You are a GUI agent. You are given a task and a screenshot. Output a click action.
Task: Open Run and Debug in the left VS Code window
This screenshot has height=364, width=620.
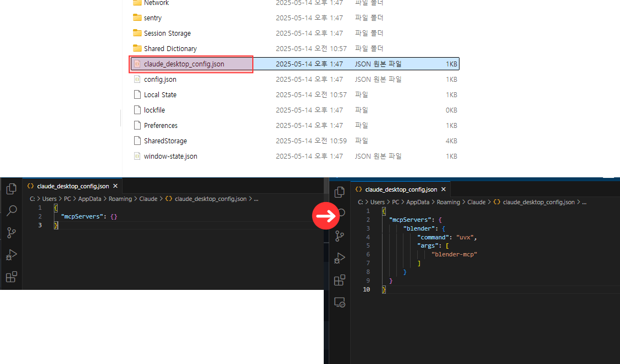tap(11, 255)
